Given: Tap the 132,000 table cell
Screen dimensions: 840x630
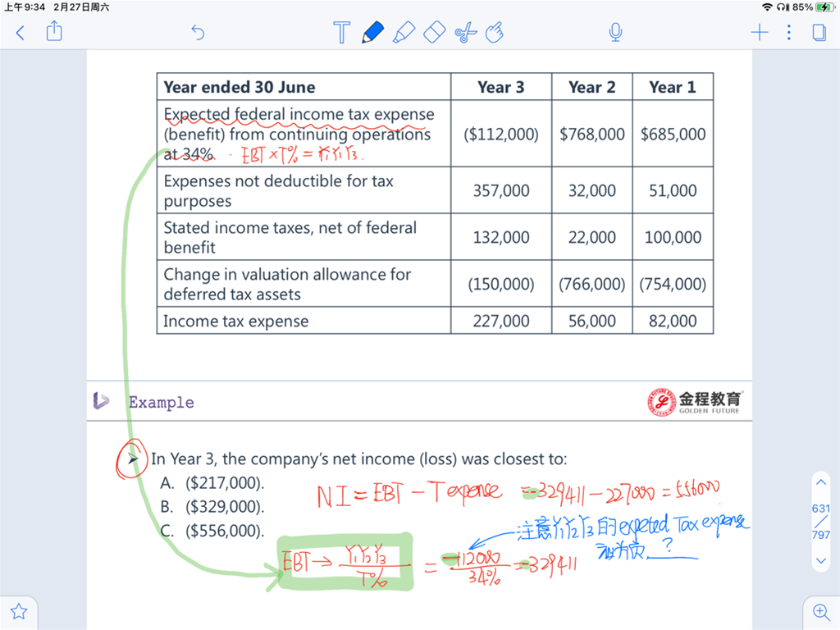Looking at the screenshot, I should [x=501, y=237].
